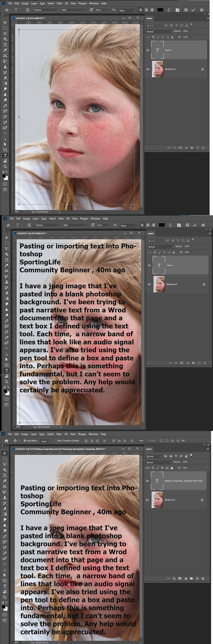The image size is (213, 644).
Task: Delete layer with the trash icon in the middle Layers panel
Action: tap(205, 363)
